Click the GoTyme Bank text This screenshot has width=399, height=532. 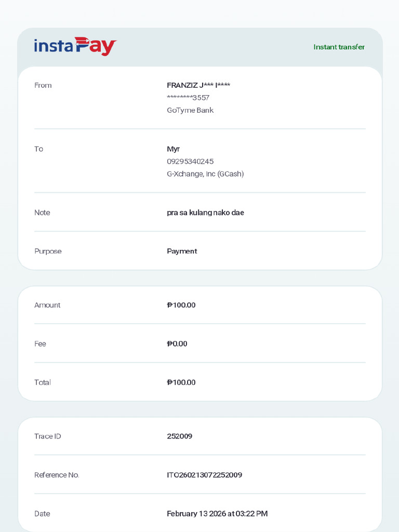190,110
